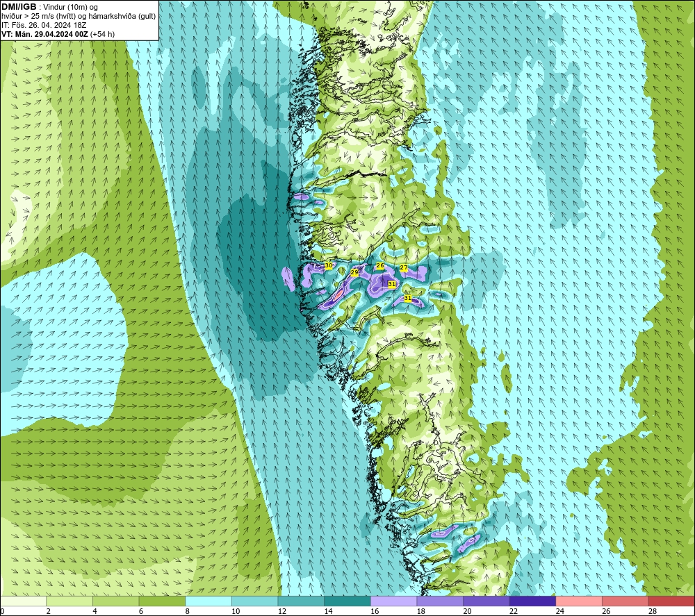Image resolution: width=695 pixels, height=616 pixels.
Task: Click legend scale number 26
Action: click(x=606, y=611)
